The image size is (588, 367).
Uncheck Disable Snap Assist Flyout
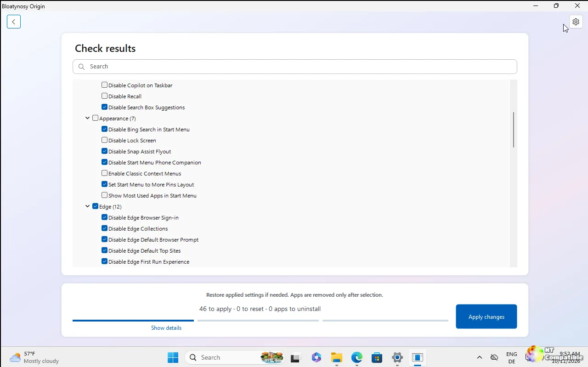click(x=104, y=151)
